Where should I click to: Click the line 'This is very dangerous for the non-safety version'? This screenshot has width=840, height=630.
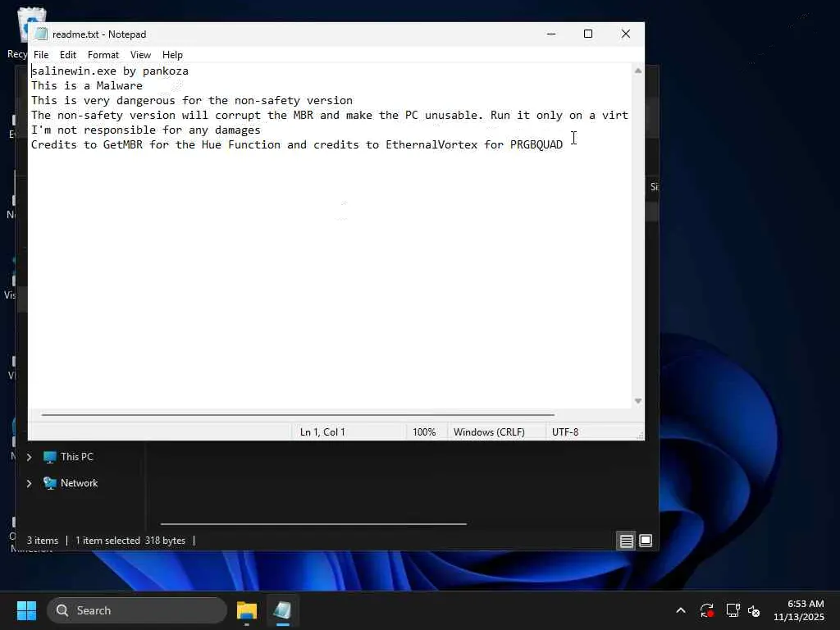[192, 100]
